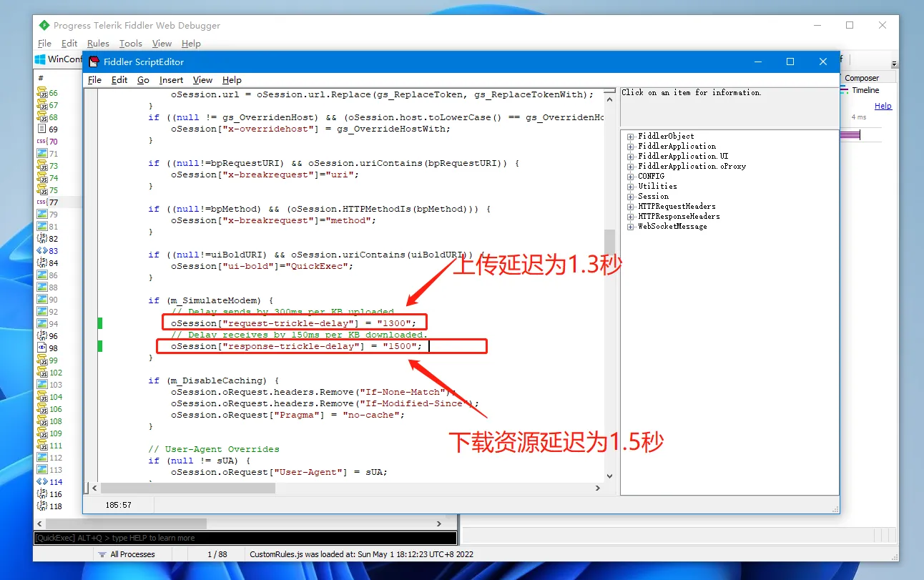Expand the FiddlerApplication.oProxy tree node
This screenshot has width=924, height=580.
coord(631,166)
